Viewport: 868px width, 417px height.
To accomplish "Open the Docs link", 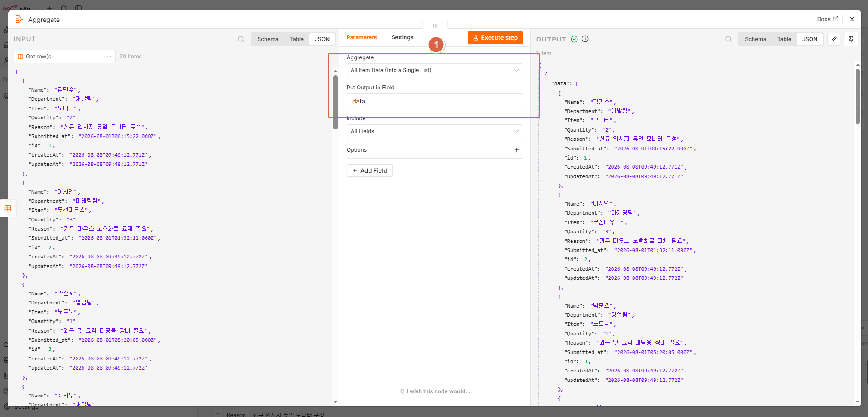I will tap(827, 19).
